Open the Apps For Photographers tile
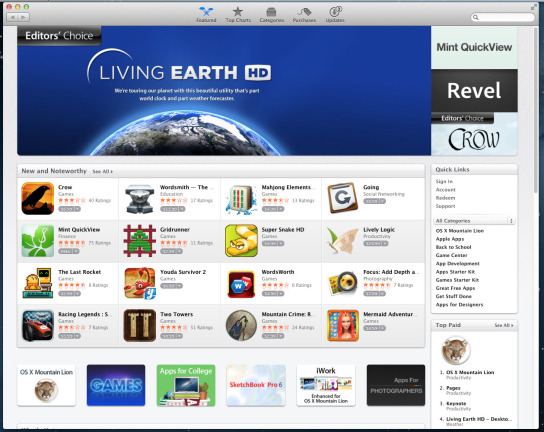The image size is (544, 432). (396, 385)
